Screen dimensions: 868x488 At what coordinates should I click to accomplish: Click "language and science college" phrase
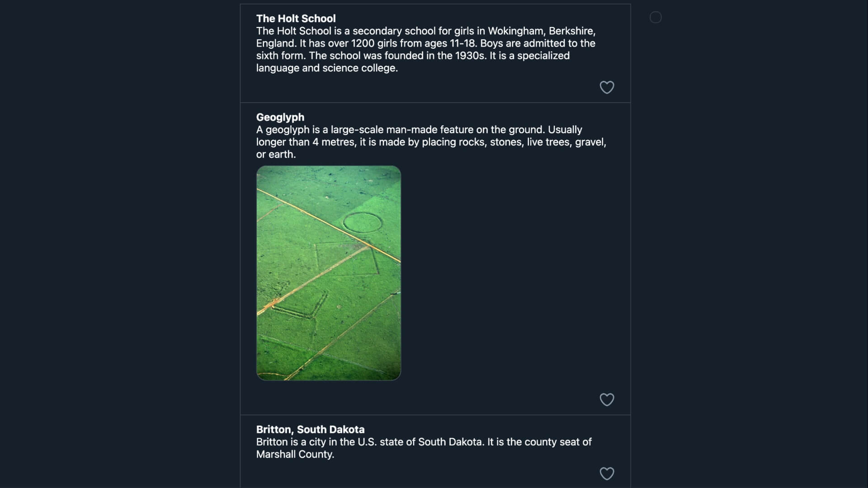(x=326, y=68)
